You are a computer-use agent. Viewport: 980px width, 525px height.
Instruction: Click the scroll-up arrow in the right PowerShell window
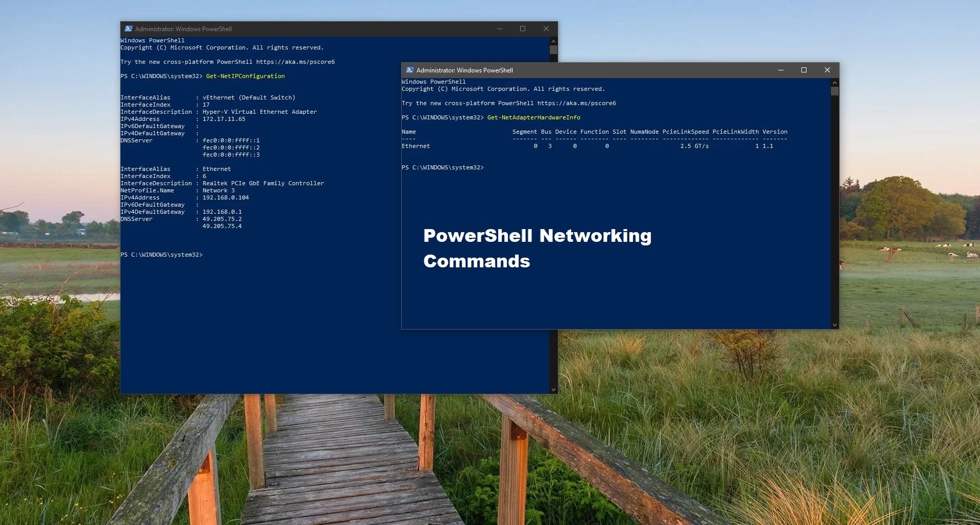pos(834,82)
